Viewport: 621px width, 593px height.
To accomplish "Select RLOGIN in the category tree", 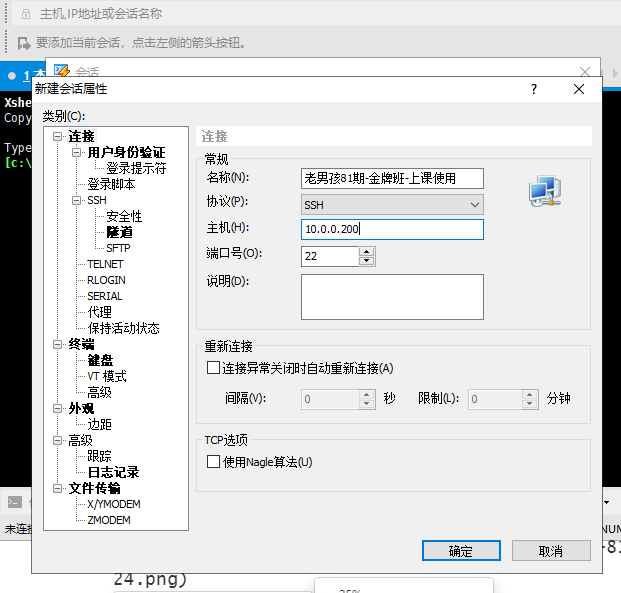I will click(106, 280).
